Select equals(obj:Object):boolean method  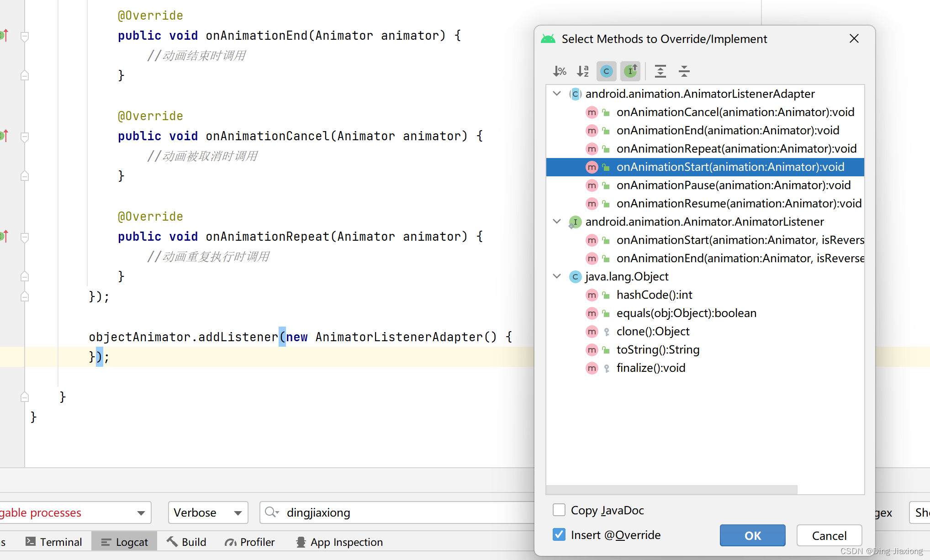[x=705, y=313]
